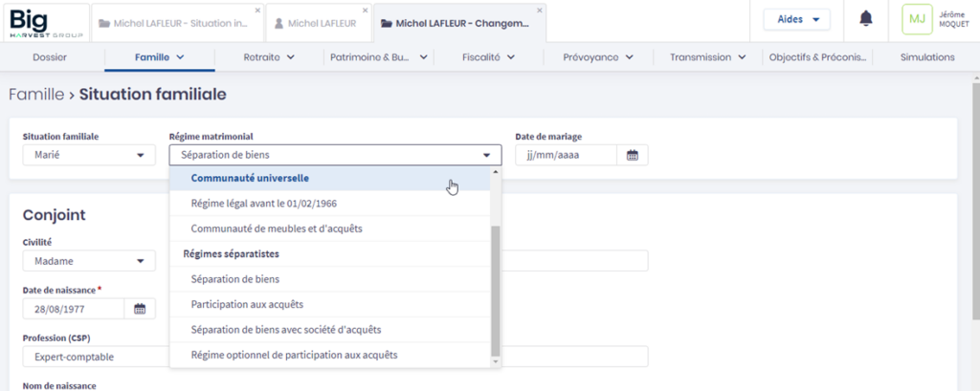This screenshot has height=391, width=980.
Task: Collapse the Régime matrimonial combo box
Action: (x=486, y=155)
